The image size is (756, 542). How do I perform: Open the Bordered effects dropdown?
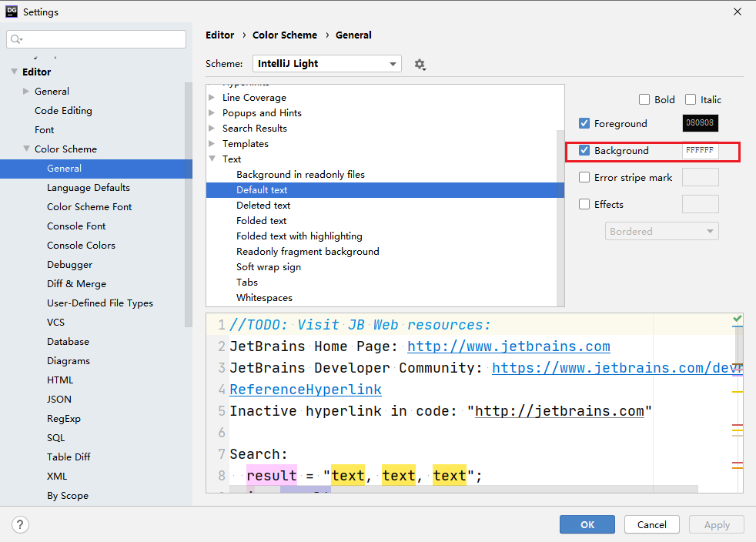coord(662,231)
